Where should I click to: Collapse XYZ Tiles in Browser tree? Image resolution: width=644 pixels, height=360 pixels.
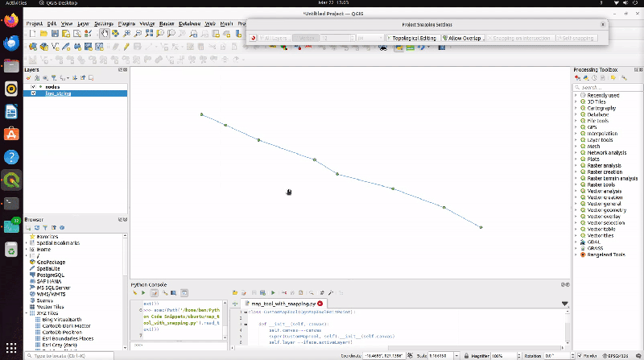tap(27, 313)
